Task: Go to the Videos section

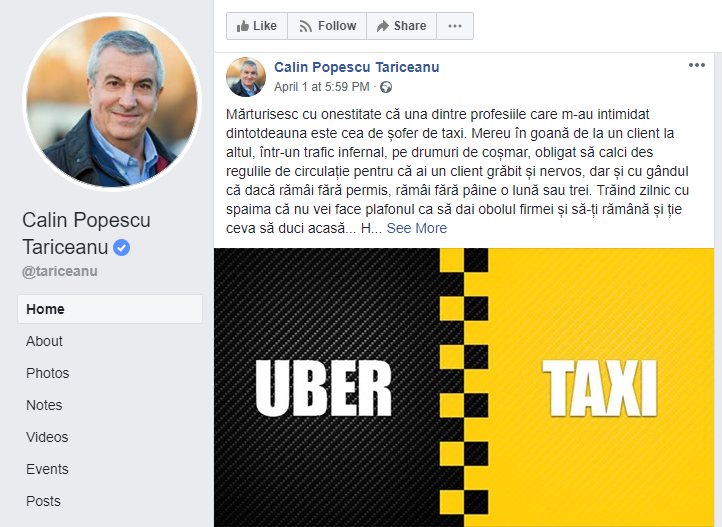Action: click(47, 437)
